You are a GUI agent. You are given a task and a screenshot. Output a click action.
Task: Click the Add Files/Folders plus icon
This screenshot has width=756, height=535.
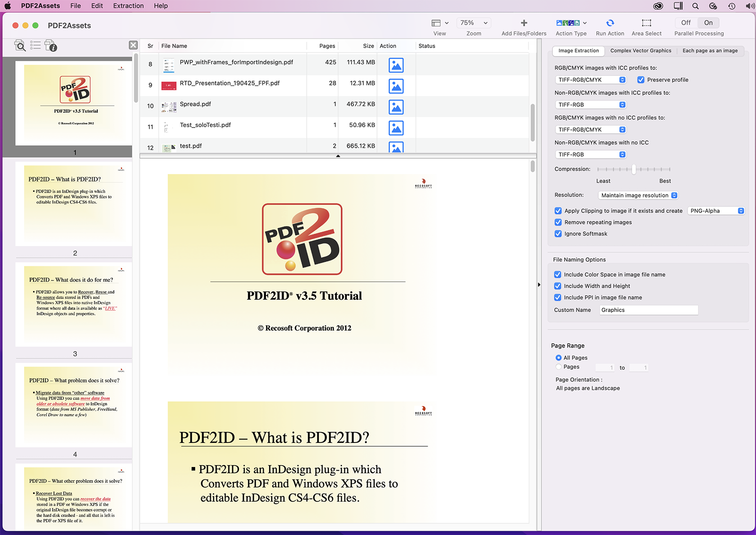pos(524,23)
